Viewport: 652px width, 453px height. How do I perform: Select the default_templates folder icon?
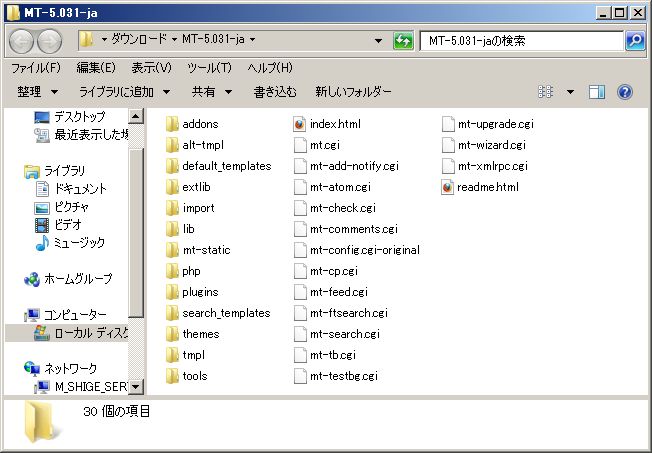[172, 166]
